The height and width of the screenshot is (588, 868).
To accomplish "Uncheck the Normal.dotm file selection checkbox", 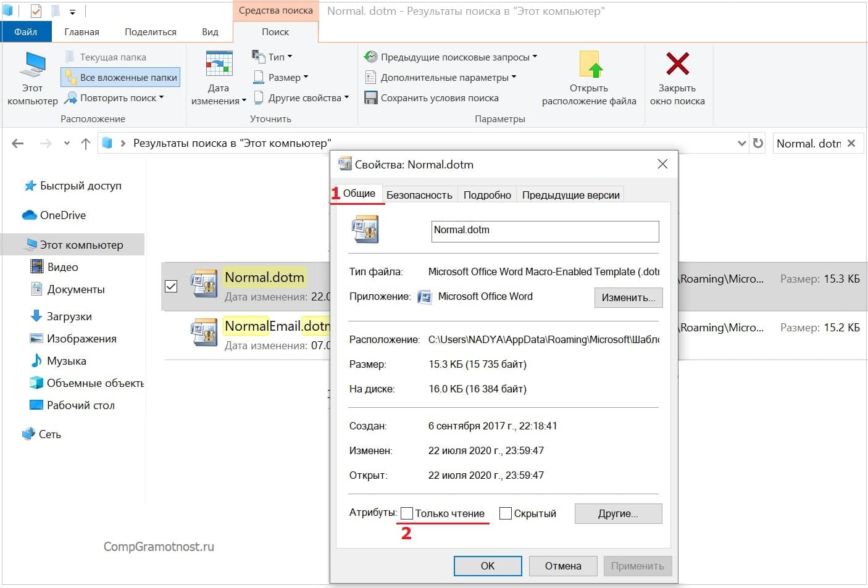I will (x=172, y=286).
